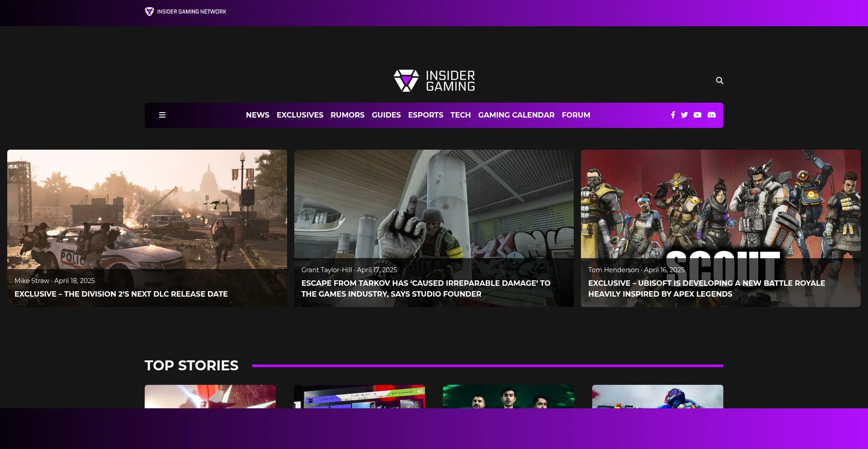Visit the Forum link
Viewport: 868px width, 449px height.
(576, 115)
